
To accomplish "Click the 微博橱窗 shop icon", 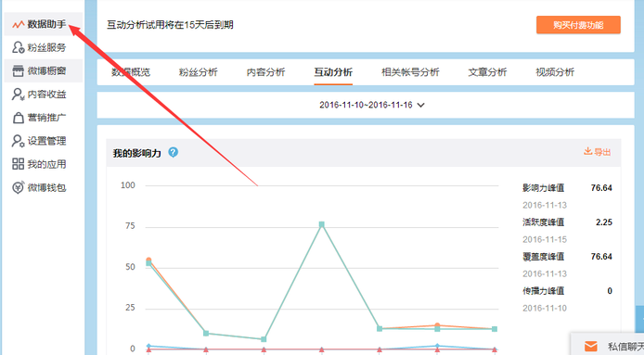I will pos(18,71).
